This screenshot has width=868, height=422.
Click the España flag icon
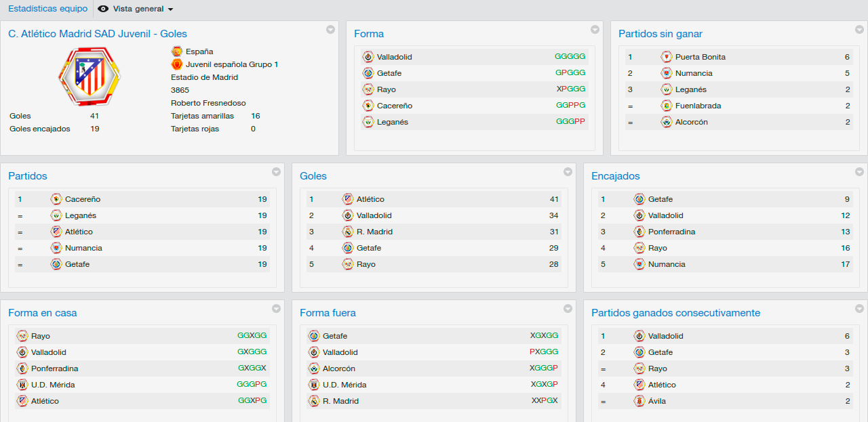(177, 51)
